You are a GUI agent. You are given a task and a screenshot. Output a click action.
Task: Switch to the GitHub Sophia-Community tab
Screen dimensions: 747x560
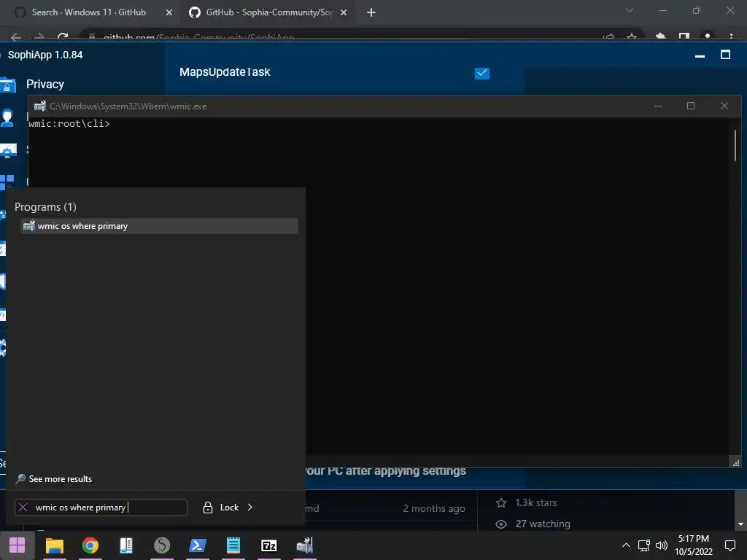point(267,12)
